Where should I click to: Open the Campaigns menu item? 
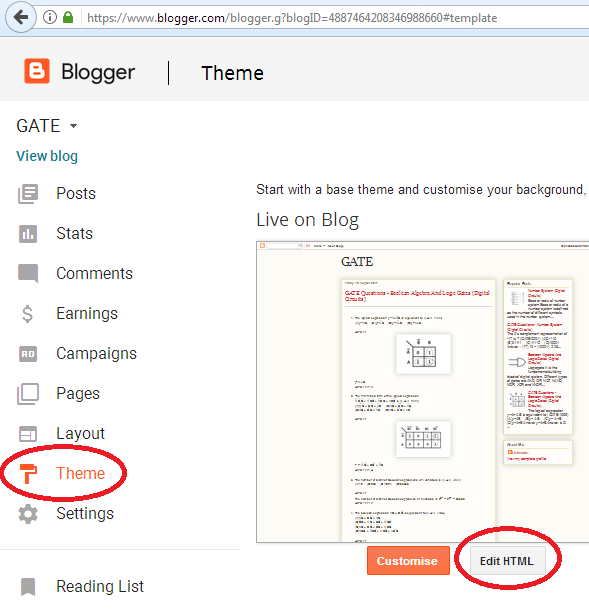tap(96, 354)
